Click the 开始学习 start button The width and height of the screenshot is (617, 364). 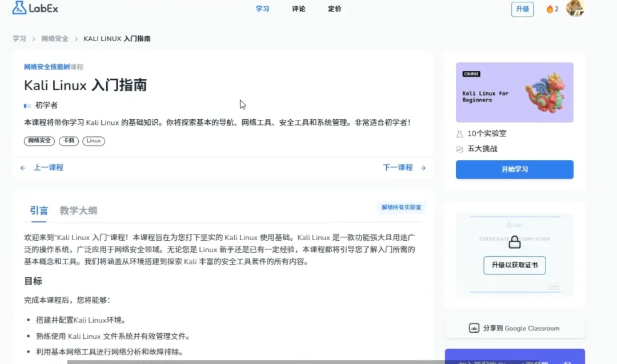514,169
